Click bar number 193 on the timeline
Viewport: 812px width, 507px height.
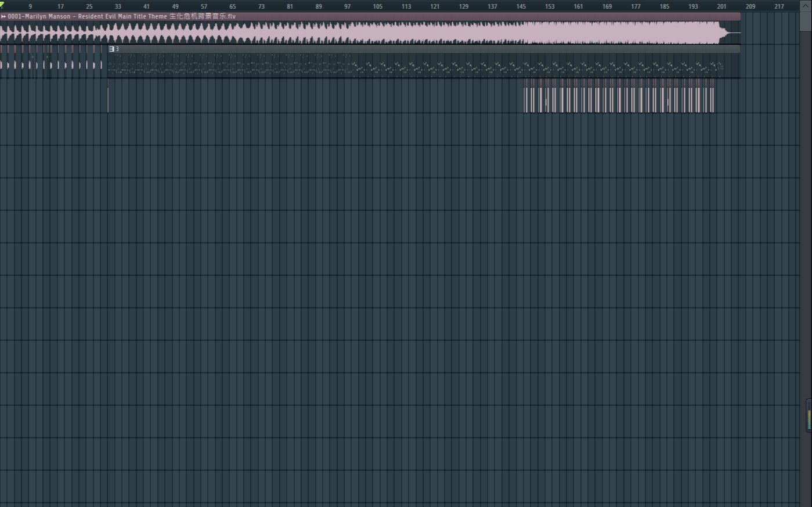point(693,6)
